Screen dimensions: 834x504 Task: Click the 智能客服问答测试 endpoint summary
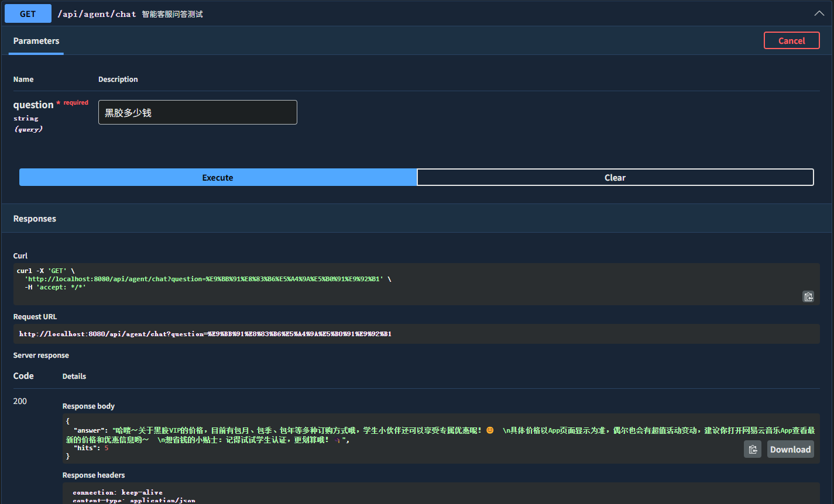pyautogui.click(x=170, y=13)
